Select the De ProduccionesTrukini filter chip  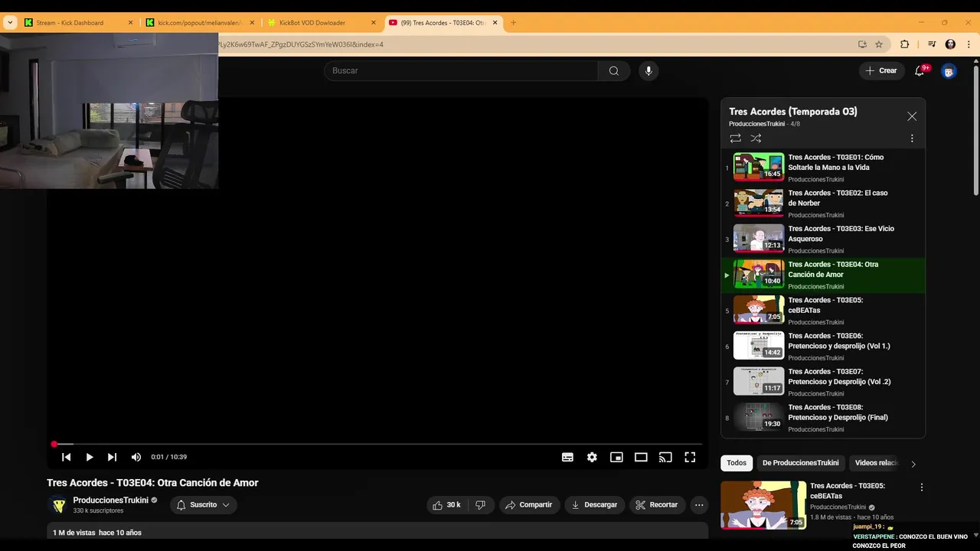(x=801, y=463)
